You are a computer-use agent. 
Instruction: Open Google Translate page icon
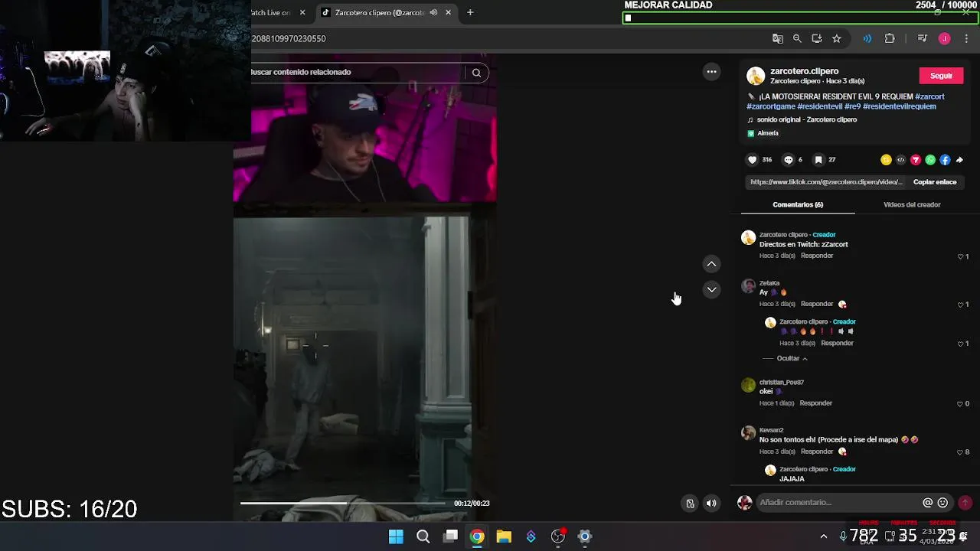pos(777,38)
